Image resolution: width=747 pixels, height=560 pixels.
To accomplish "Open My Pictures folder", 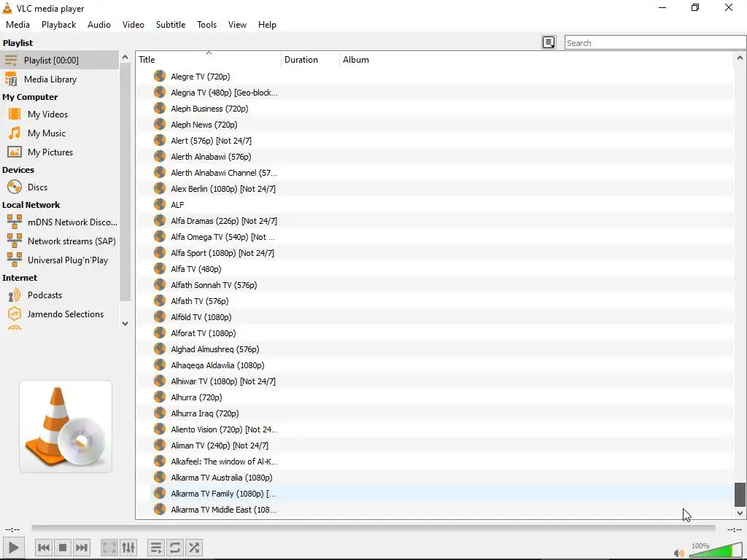I will [x=59, y=152].
